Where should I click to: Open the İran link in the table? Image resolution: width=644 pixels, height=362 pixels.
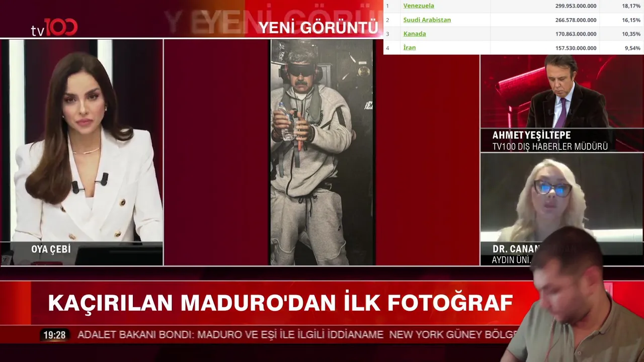point(410,48)
